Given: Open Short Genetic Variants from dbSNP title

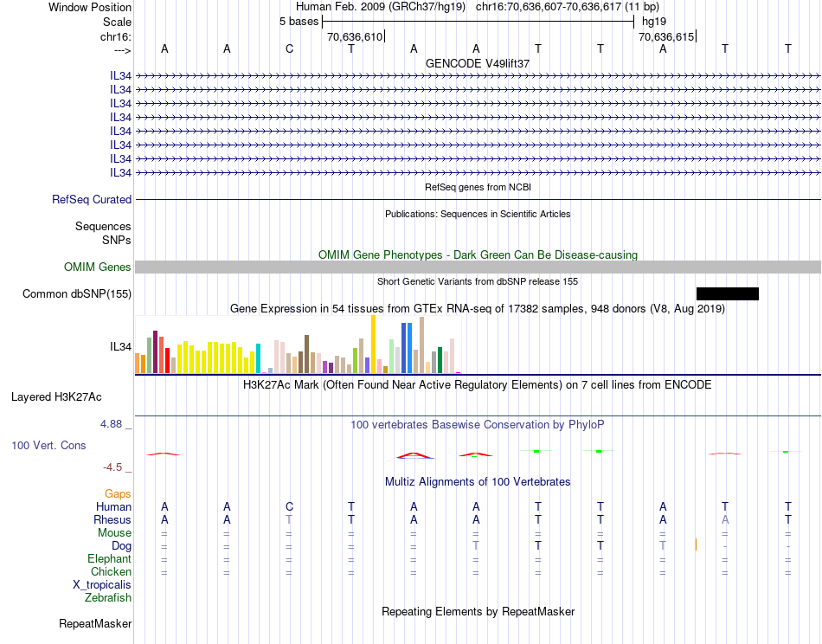Looking at the screenshot, I should pos(478,281).
